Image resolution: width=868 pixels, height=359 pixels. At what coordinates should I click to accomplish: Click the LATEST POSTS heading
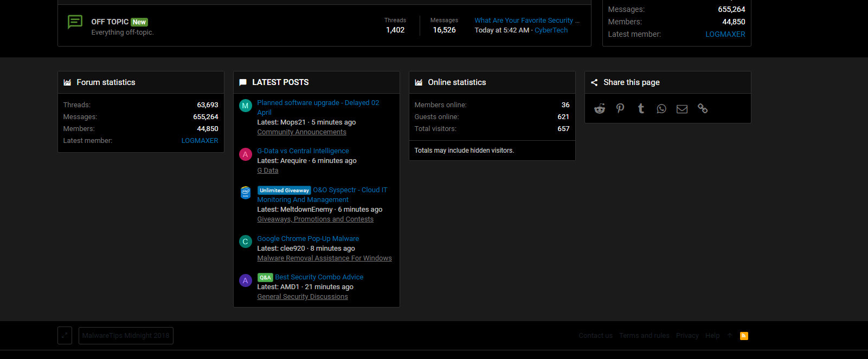[x=280, y=82]
